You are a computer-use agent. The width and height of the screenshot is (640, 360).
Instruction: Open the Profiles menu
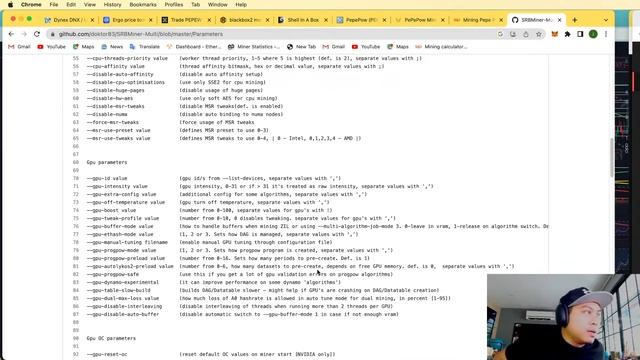point(173,4)
